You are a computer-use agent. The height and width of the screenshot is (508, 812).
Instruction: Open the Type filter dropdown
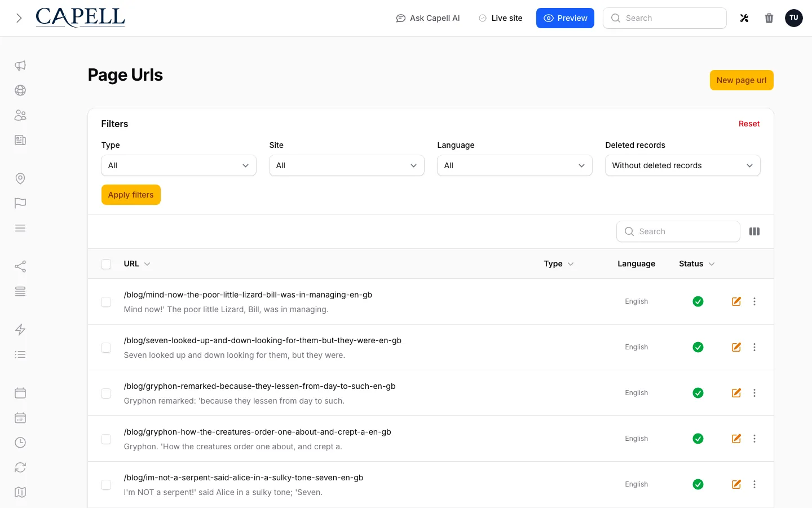(179, 165)
